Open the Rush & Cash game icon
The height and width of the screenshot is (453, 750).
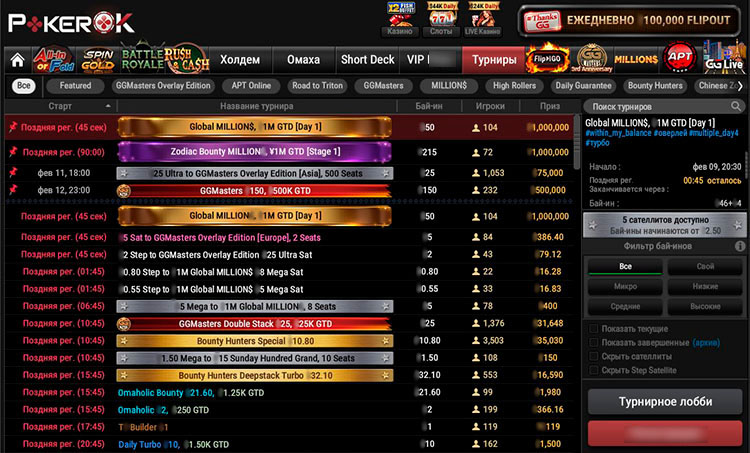(x=185, y=59)
